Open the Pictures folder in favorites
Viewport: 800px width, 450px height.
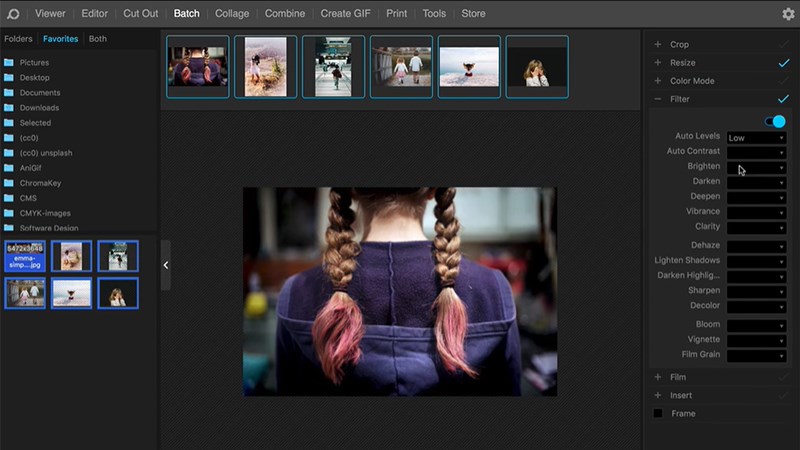pyautogui.click(x=34, y=62)
